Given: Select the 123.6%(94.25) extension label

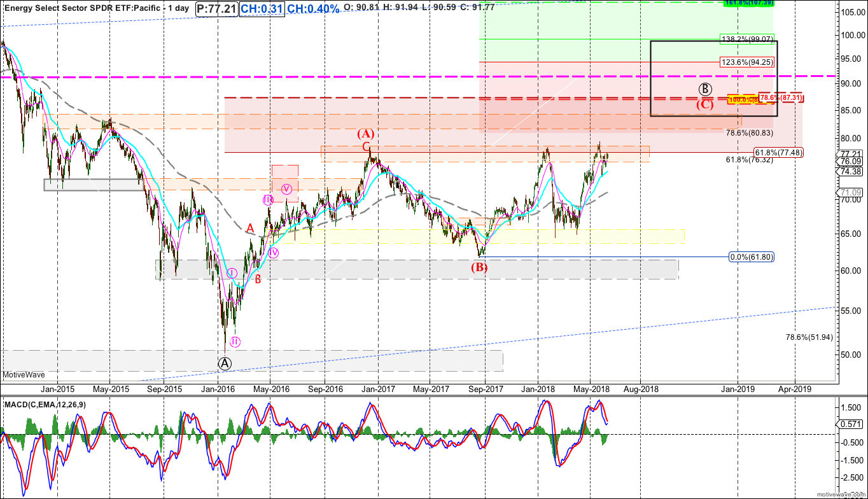Looking at the screenshot, I should click(x=746, y=62).
